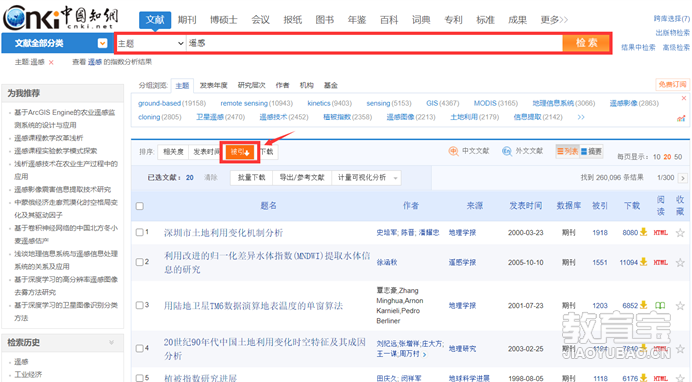Filter by 外文文献 icon
The width and height of the screenshot is (692, 382).
(507, 151)
